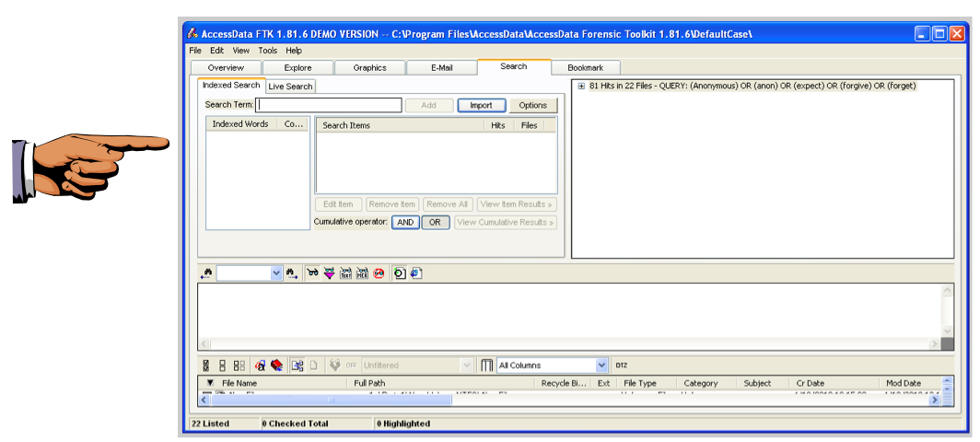Select the Search tab
This screenshot has height=442, width=980.
(514, 66)
